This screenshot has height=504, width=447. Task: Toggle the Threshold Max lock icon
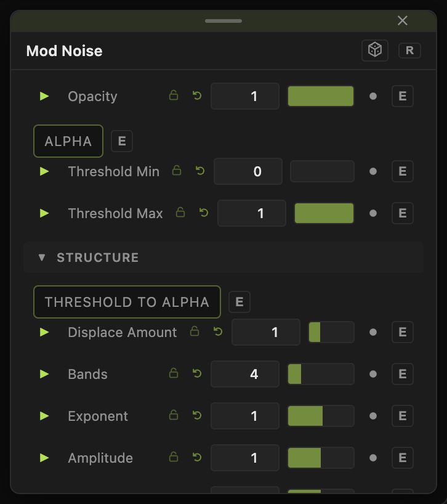tap(180, 212)
